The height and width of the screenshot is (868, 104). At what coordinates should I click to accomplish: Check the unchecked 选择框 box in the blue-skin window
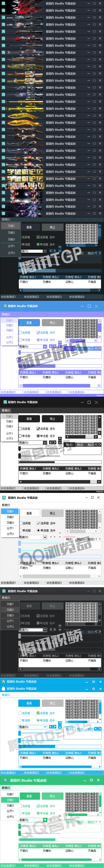point(20,333)
